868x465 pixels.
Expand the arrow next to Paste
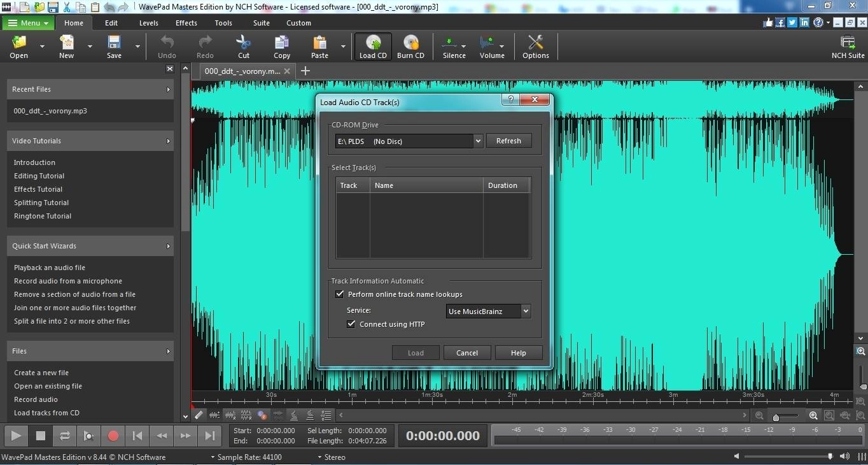[343, 46]
